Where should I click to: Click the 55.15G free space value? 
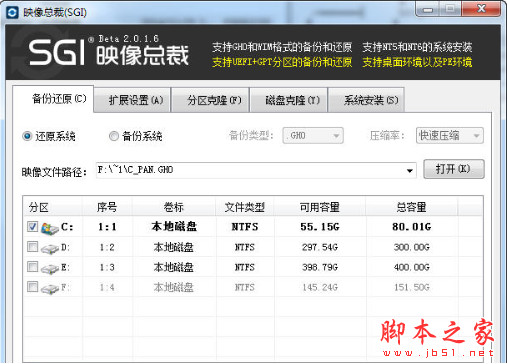pyautogui.click(x=320, y=227)
